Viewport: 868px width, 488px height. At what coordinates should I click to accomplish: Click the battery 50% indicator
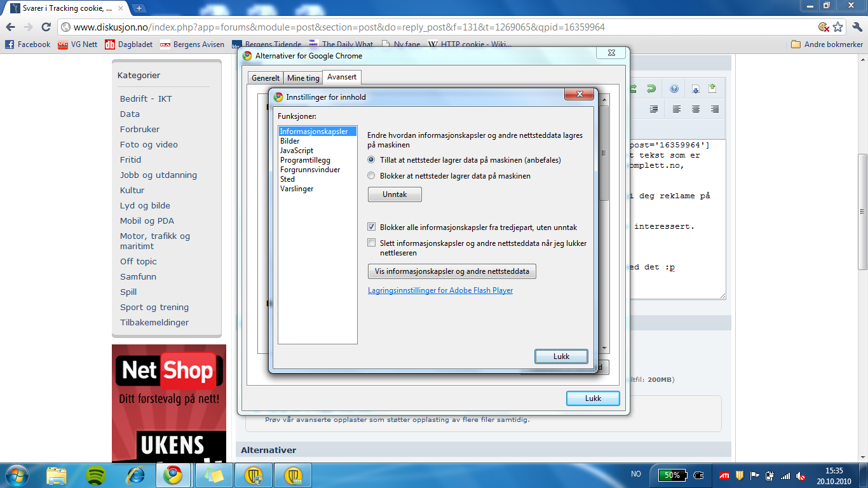pyautogui.click(x=672, y=475)
